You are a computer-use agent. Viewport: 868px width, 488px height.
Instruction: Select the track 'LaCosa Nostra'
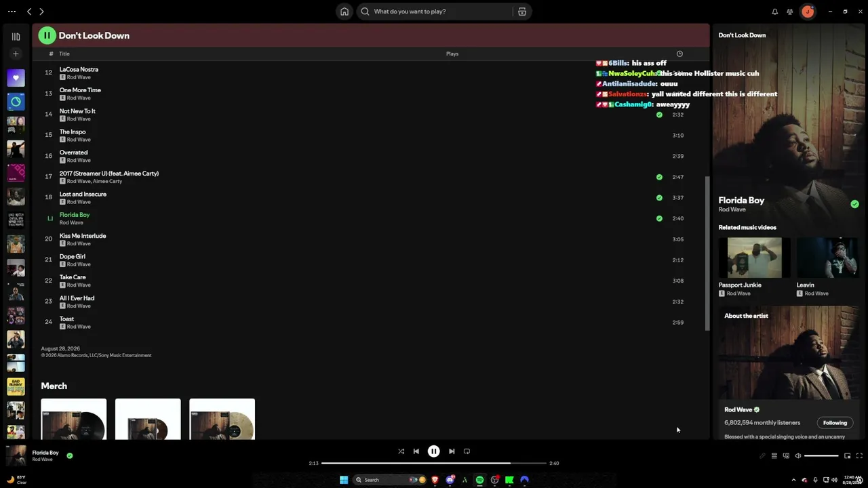(x=79, y=69)
